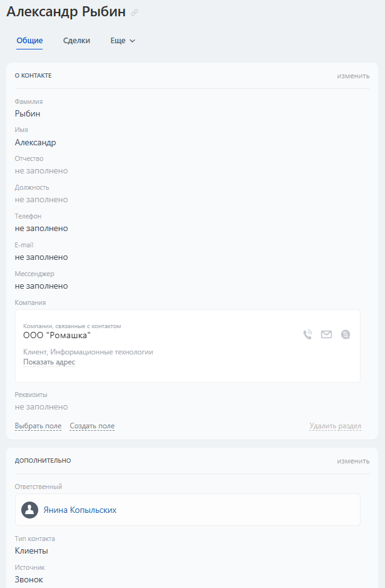Expand the Еще dropdown menu
The height and width of the screenshot is (588, 385).
pos(123,41)
